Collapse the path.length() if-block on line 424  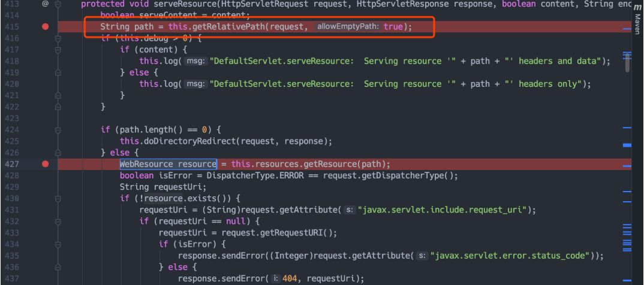tap(58, 129)
